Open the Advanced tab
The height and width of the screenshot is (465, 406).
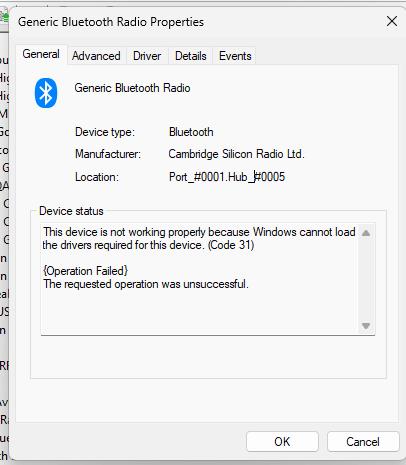96,56
